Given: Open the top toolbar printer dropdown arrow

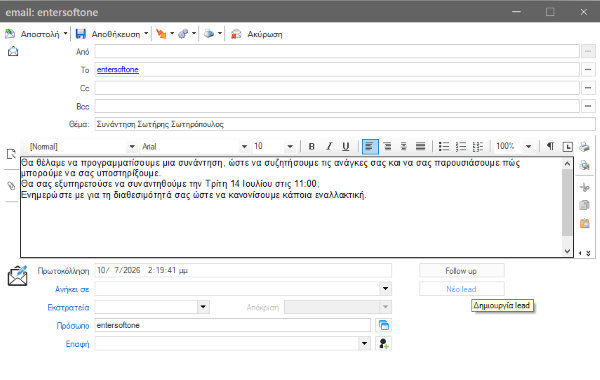Looking at the screenshot, I should click(220, 34).
